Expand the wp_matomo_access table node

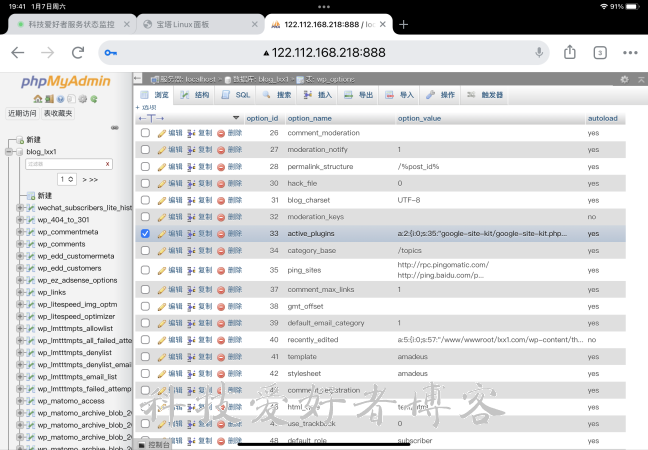pyautogui.click(x=20, y=401)
